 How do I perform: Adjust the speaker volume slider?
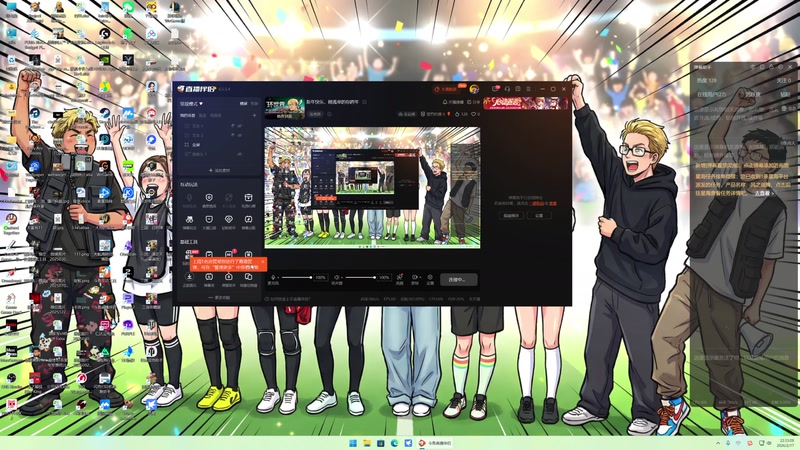click(360, 278)
